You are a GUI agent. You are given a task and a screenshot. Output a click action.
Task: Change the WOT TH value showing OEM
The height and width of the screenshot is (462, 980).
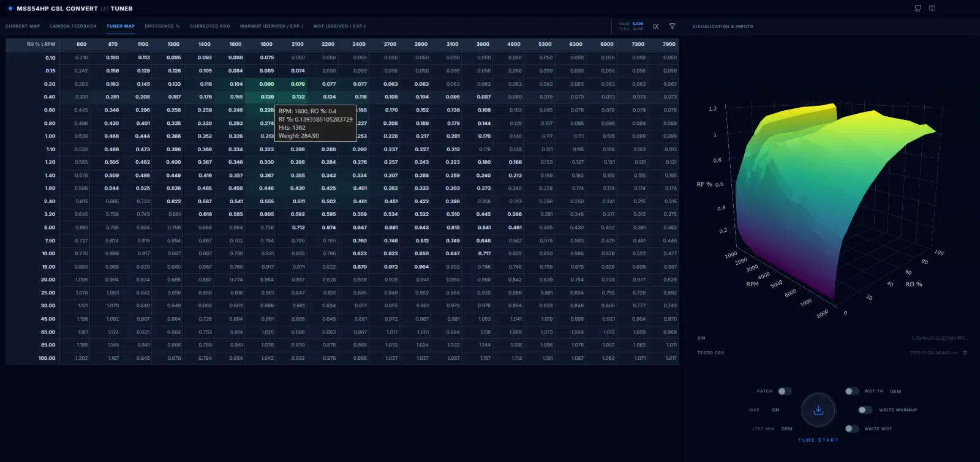pyautogui.click(x=895, y=392)
